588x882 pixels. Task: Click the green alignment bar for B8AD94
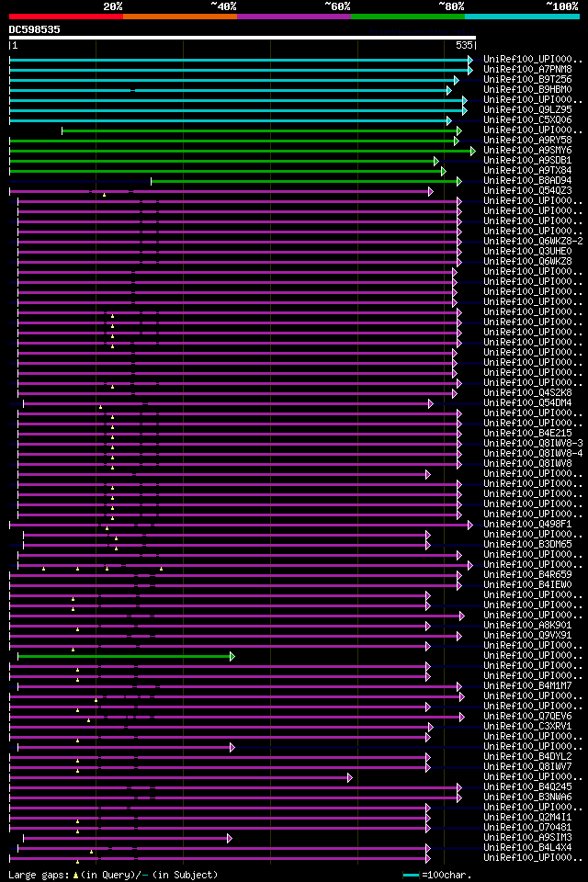(x=306, y=181)
